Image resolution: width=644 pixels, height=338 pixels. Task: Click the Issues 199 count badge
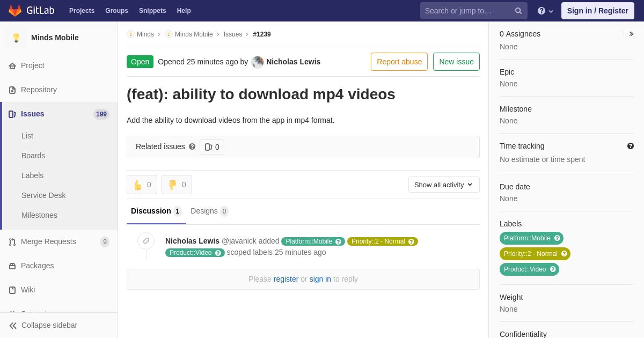101,114
